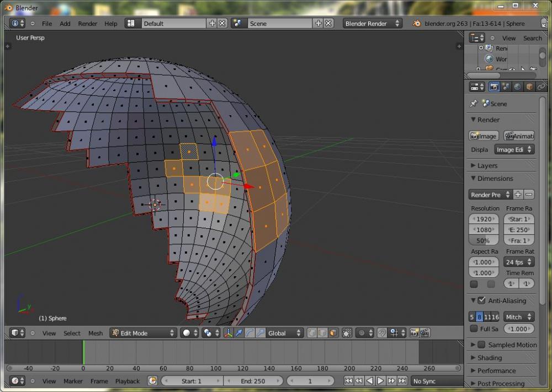Open the World properties tab icon
This screenshot has width=552, height=392.
[x=517, y=87]
